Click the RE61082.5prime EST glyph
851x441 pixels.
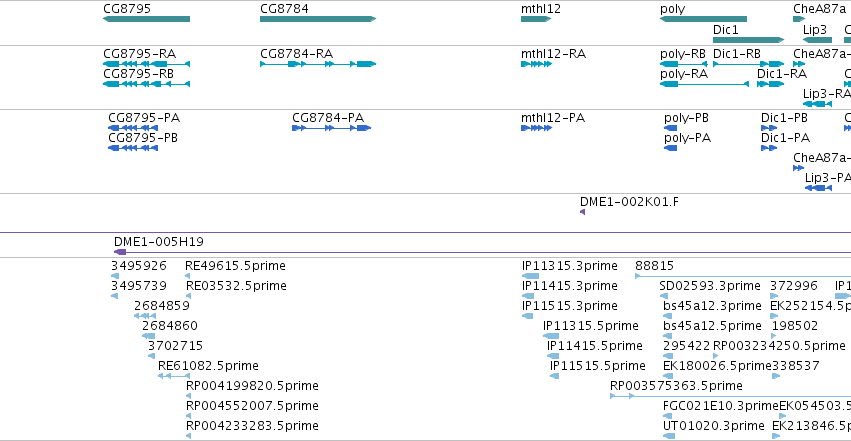click(174, 376)
